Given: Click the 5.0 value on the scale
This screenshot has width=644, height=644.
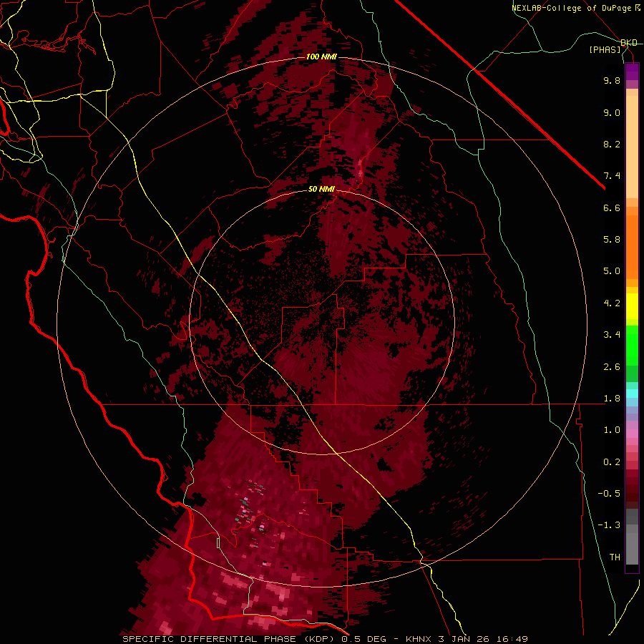Looking at the screenshot, I should pos(612,271).
